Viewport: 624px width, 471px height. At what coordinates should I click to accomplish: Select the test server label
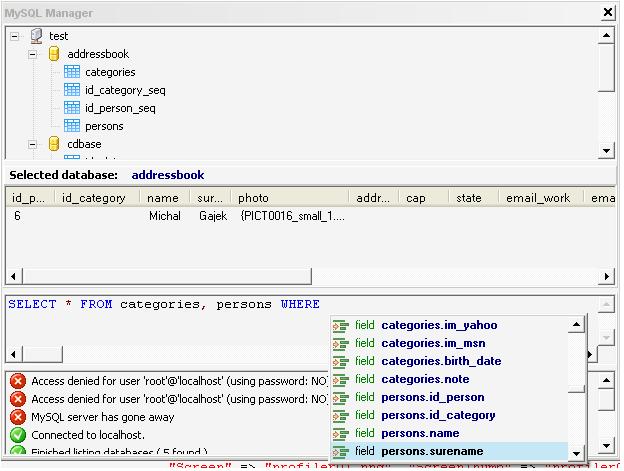click(58, 36)
